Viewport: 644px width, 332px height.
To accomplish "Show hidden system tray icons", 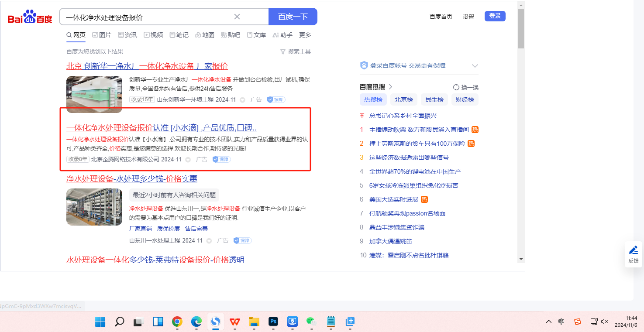I will [x=548, y=322].
